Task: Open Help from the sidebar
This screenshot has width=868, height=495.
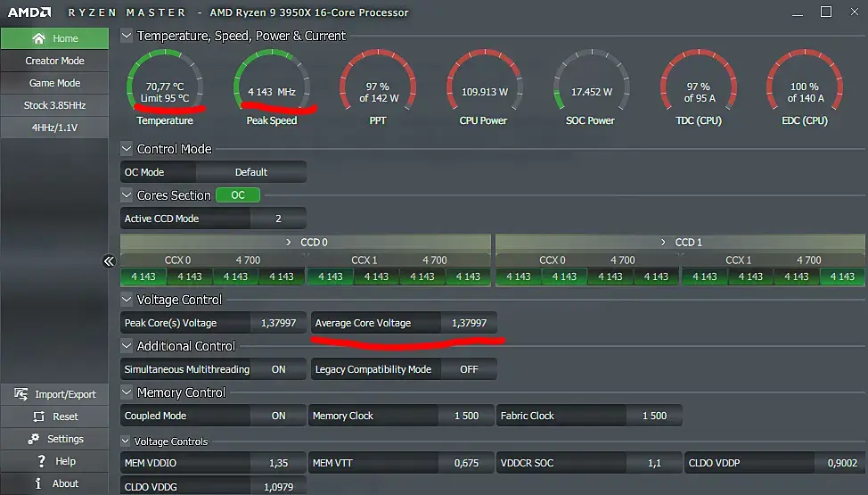Action: 54,460
